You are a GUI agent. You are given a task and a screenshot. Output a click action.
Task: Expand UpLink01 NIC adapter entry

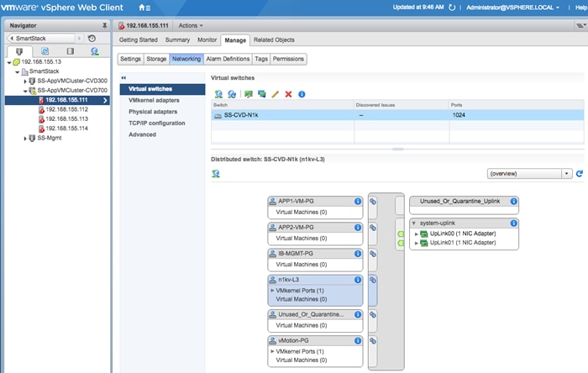(417, 243)
